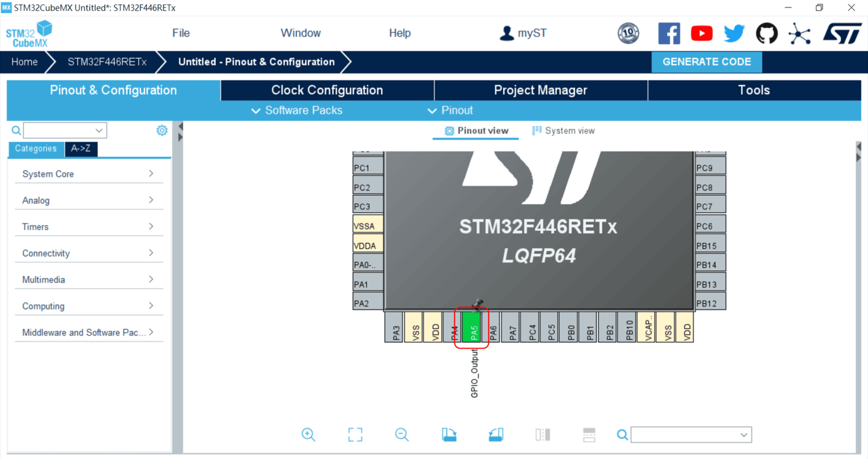868x459 pixels.
Task: Expand Middleware and Software Packs category
Action: (89, 332)
